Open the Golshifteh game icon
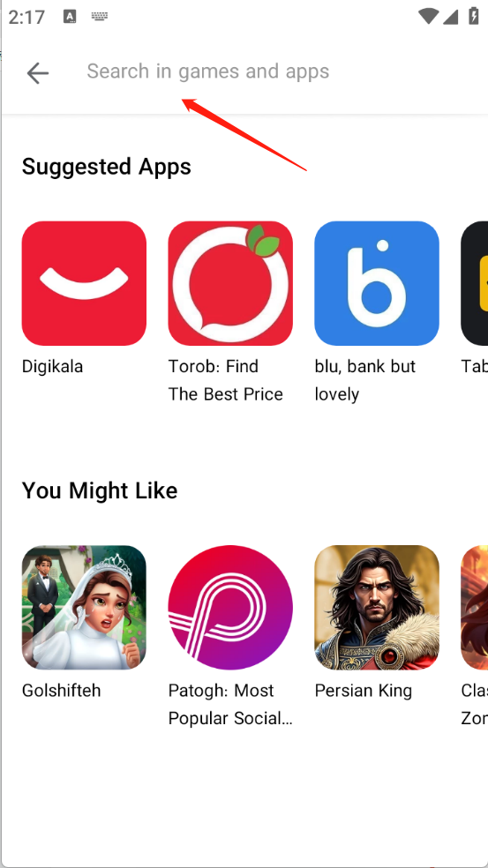 click(84, 607)
